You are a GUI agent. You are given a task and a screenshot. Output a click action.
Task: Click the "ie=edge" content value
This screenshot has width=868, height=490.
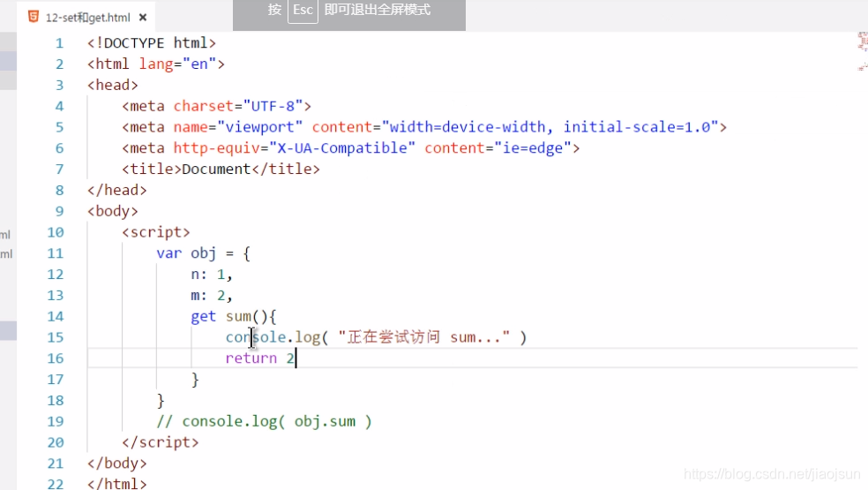pyautogui.click(x=533, y=148)
